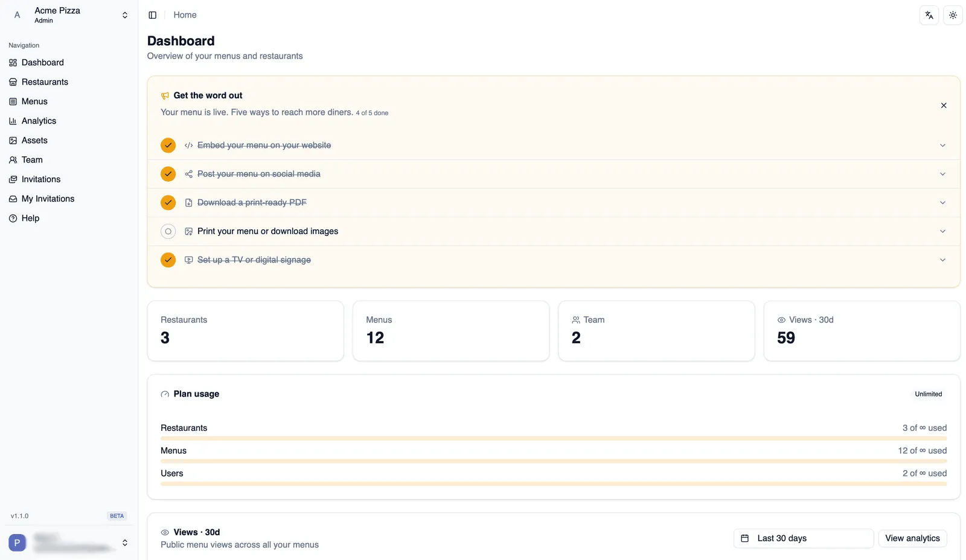Viewport: 966px width, 560px height.
Task: Mark Print your menu or download images done
Action: tap(168, 231)
